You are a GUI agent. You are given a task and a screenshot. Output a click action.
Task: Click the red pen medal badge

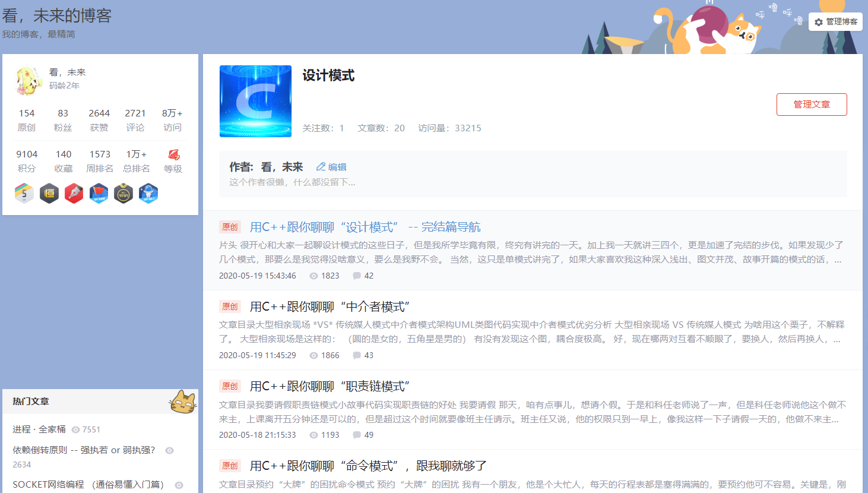tap(74, 193)
